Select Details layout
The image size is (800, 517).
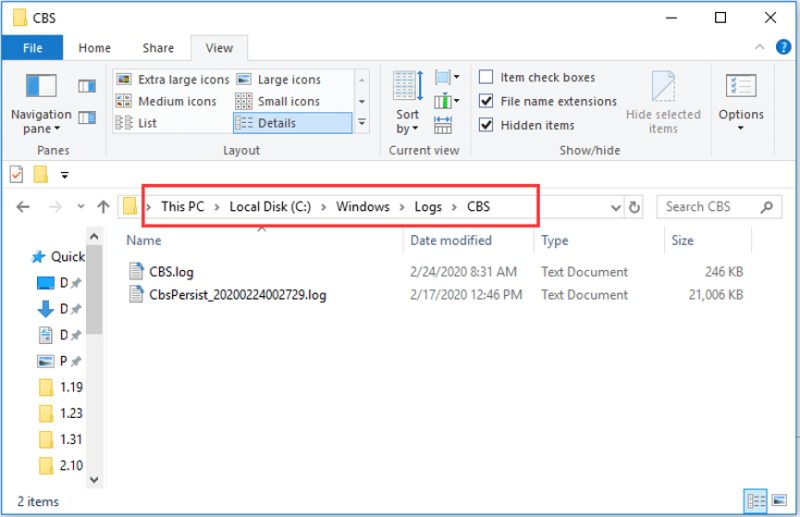tap(292, 123)
